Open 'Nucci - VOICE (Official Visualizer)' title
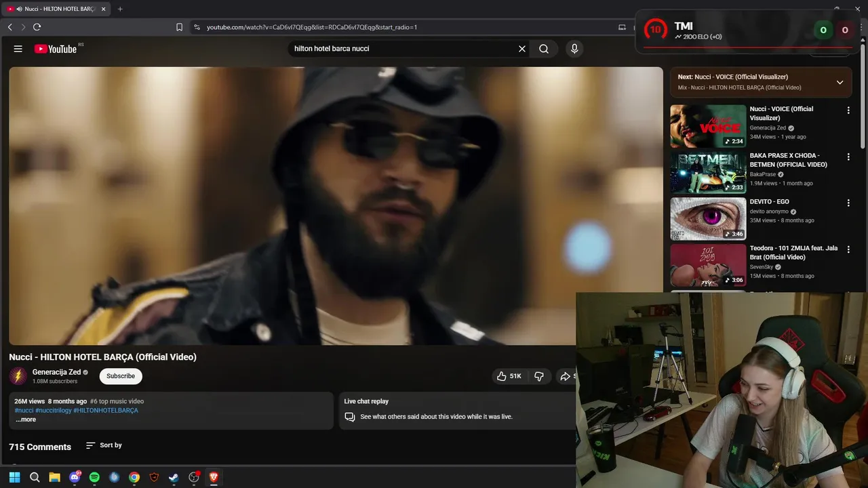This screenshot has width=868, height=488. (x=781, y=113)
